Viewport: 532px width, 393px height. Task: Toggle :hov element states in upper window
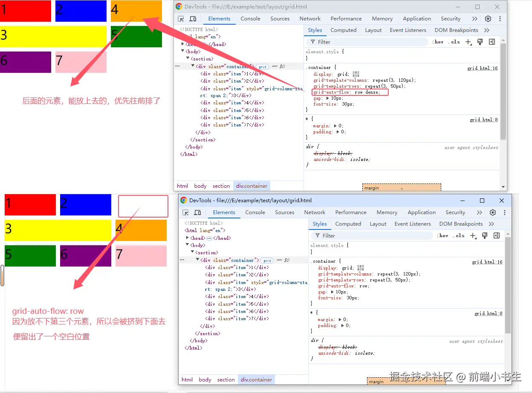[x=438, y=42]
